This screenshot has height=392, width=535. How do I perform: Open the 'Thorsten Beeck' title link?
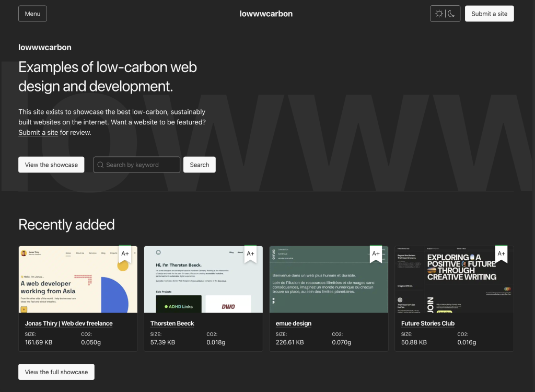click(172, 324)
